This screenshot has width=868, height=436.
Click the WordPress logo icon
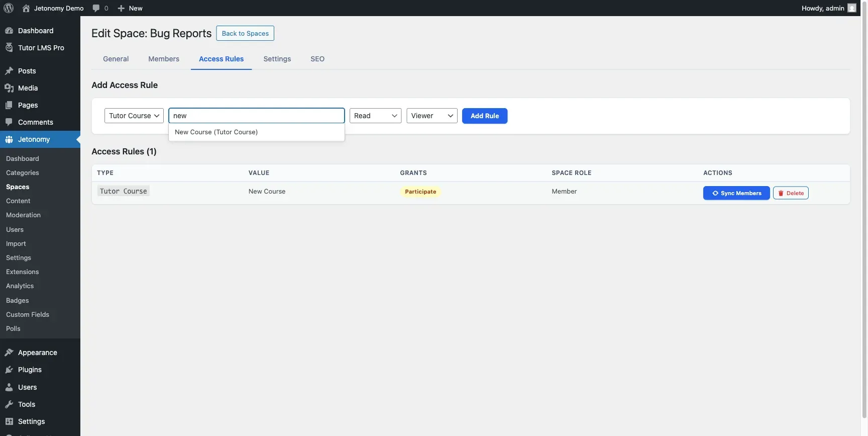click(9, 8)
